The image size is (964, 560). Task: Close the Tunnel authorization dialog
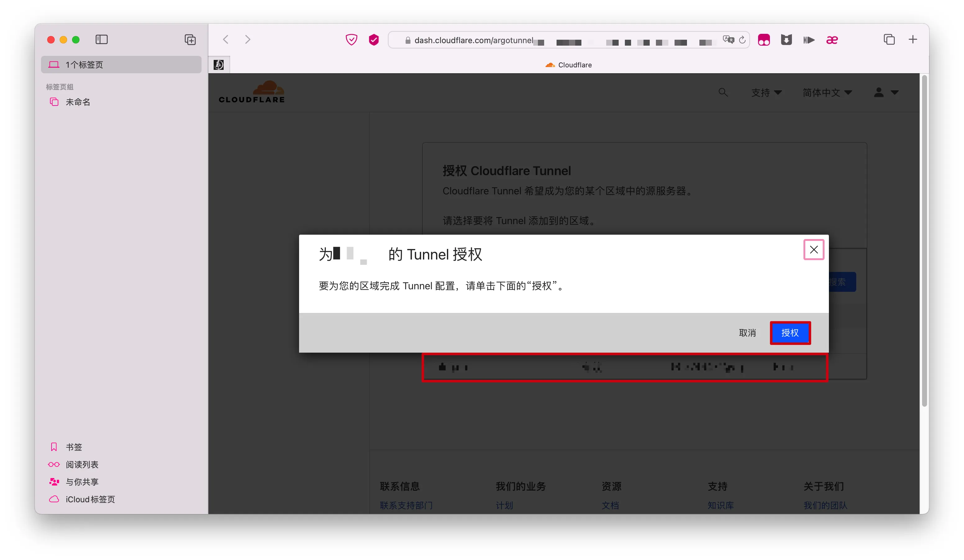click(x=814, y=250)
